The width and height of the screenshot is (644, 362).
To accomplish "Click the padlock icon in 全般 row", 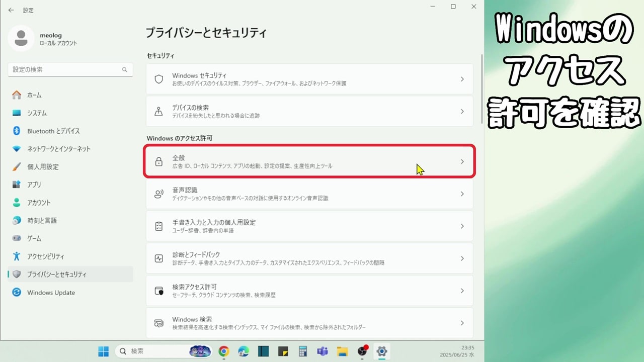I will (x=159, y=162).
